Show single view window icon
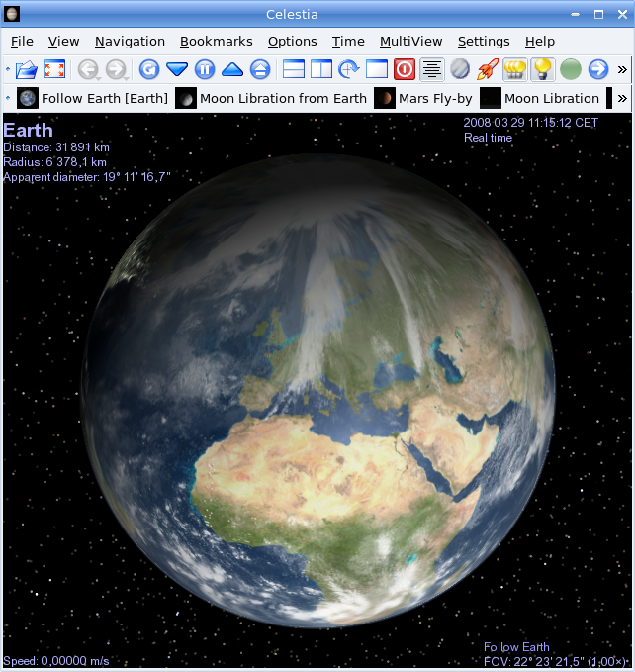 [377, 69]
